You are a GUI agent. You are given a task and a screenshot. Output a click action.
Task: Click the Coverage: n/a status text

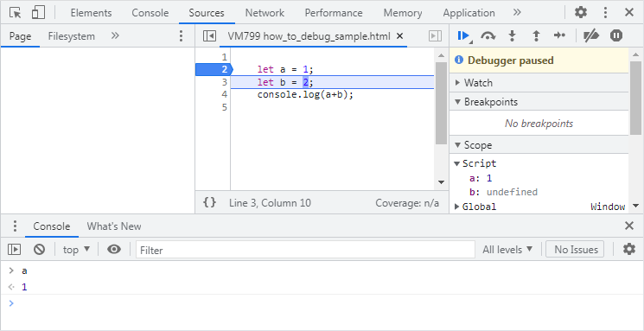click(407, 203)
